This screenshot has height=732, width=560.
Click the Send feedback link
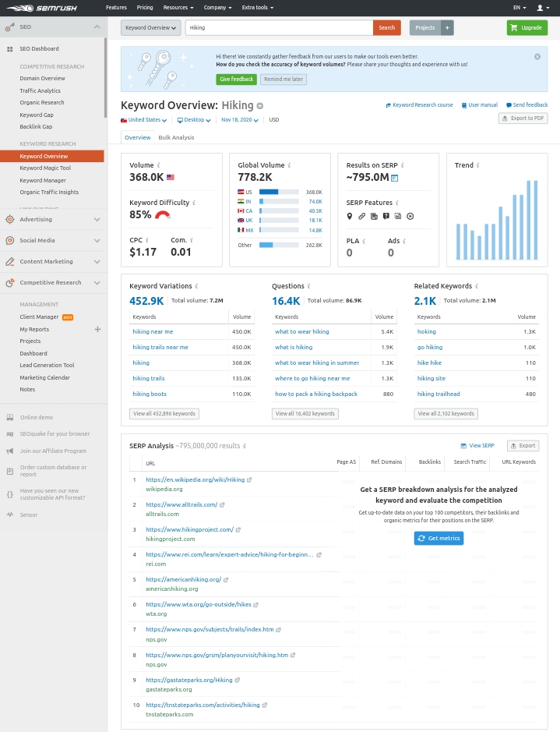(x=527, y=105)
